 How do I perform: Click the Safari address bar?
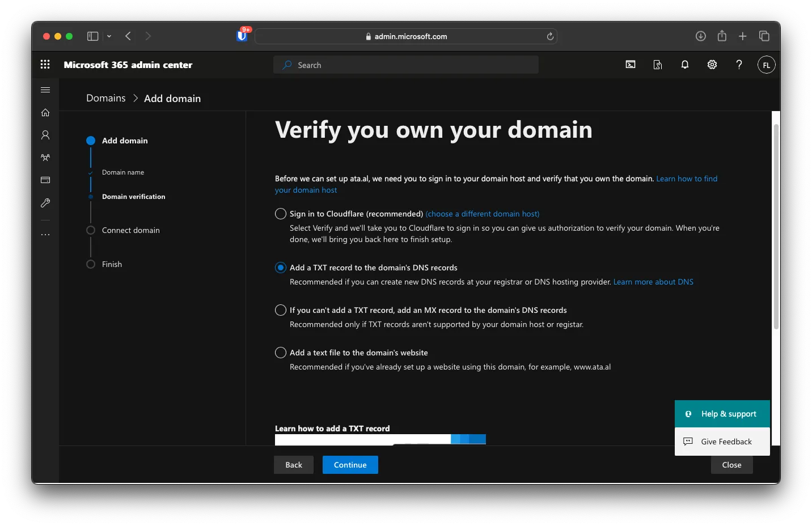pyautogui.click(x=406, y=36)
